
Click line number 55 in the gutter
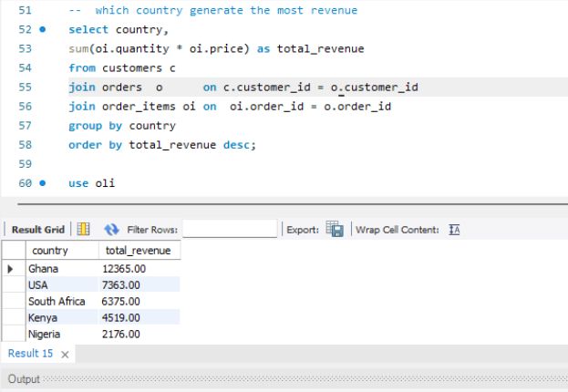pyautogui.click(x=25, y=87)
